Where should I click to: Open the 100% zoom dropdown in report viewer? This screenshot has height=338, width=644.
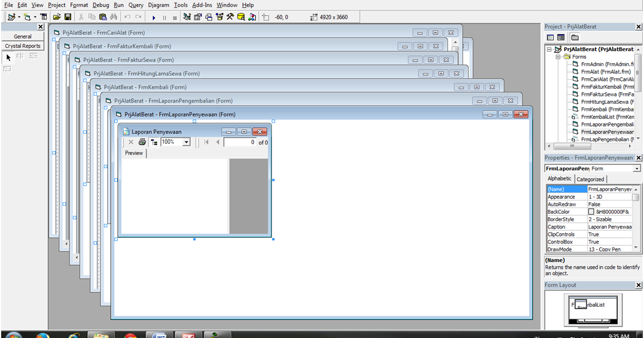pos(185,142)
